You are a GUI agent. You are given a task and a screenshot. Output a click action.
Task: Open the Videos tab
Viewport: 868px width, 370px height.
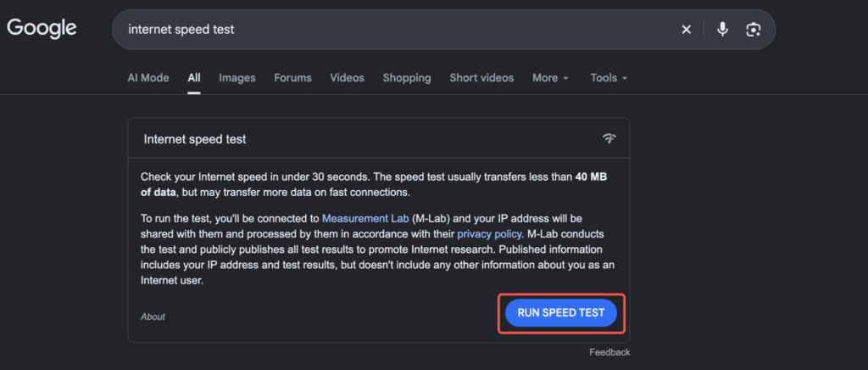[x=347, y=78]
